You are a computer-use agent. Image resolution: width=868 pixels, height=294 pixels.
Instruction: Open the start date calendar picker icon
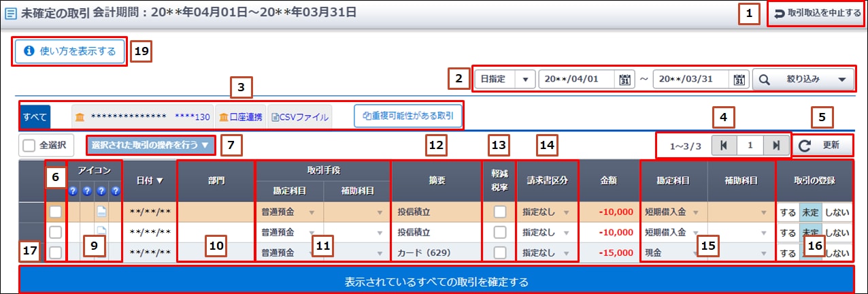coord(625,80)
